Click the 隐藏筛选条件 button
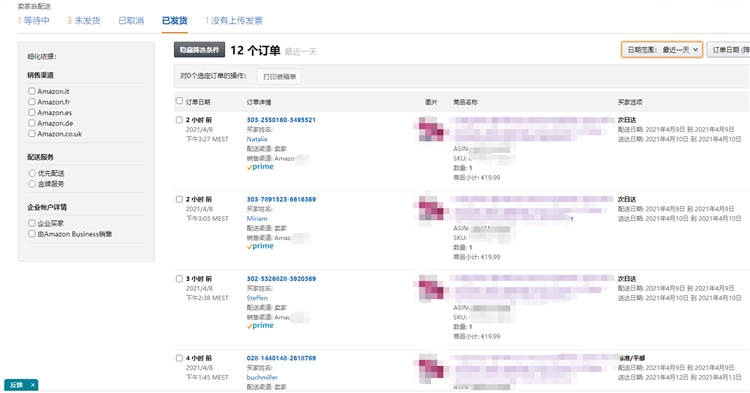 (199, 50)
